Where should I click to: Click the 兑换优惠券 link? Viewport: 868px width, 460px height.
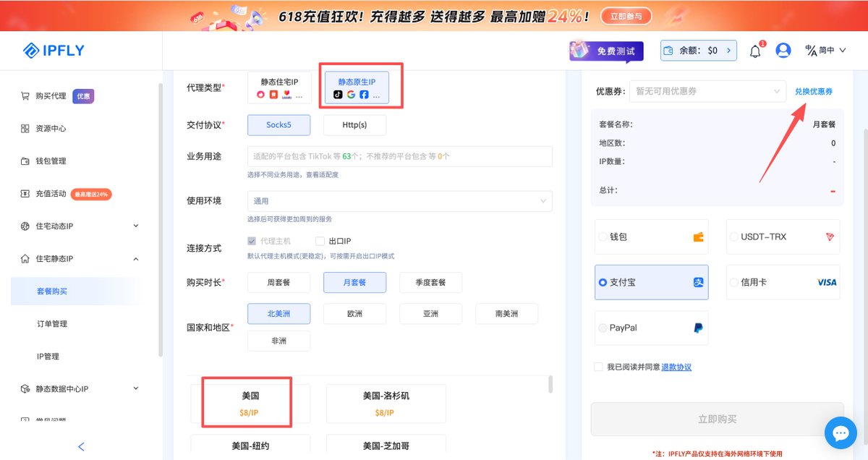(814, 91)
